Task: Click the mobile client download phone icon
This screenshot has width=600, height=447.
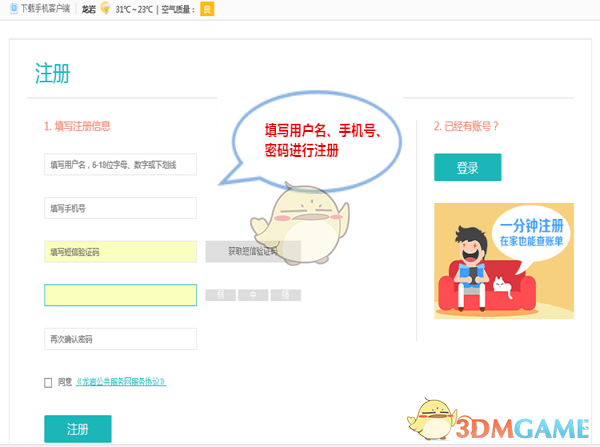Action: point(14,8)
